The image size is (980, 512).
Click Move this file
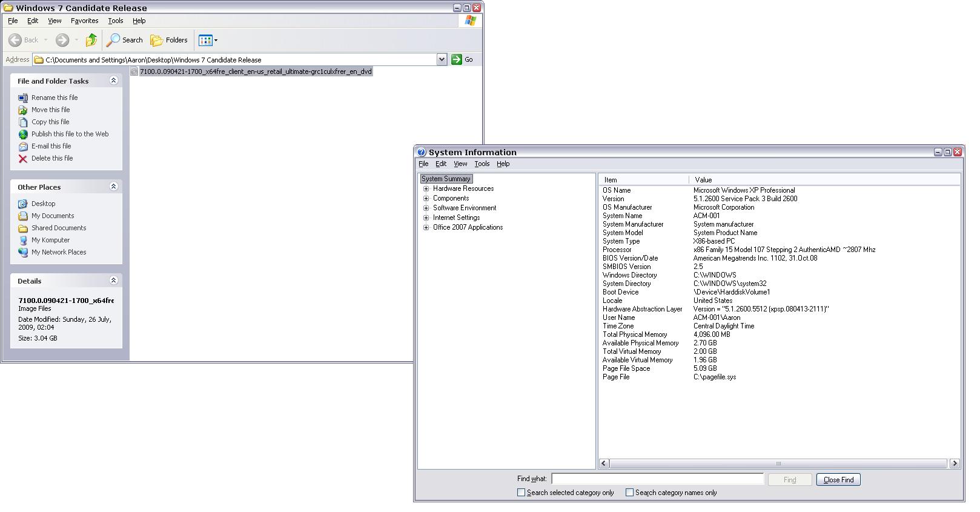point(51,110)
